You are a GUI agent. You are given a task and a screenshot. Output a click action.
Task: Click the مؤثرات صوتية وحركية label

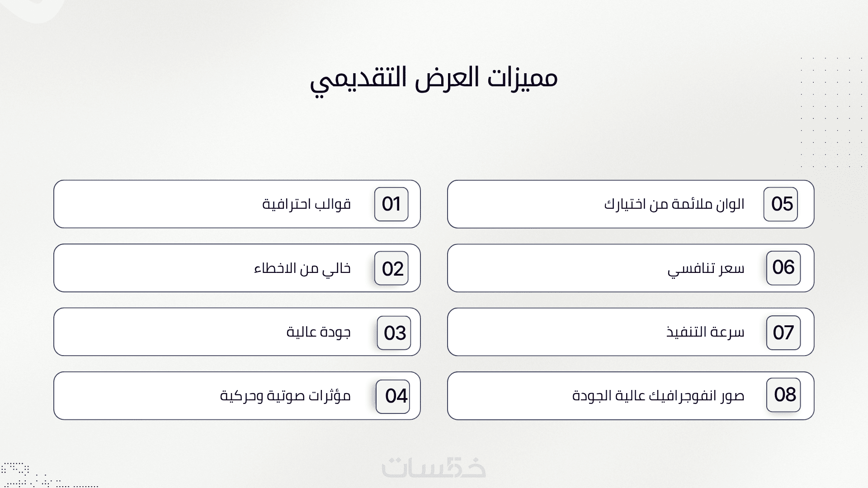285,396
